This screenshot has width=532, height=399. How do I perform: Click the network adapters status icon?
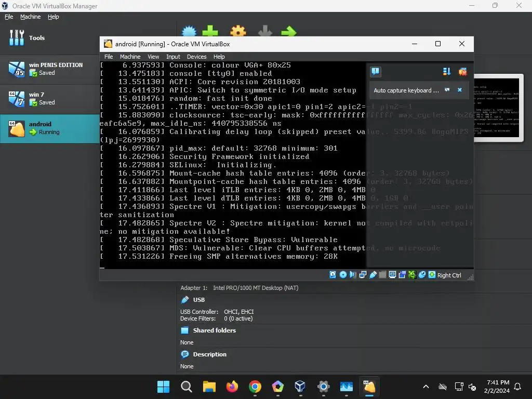363,275
